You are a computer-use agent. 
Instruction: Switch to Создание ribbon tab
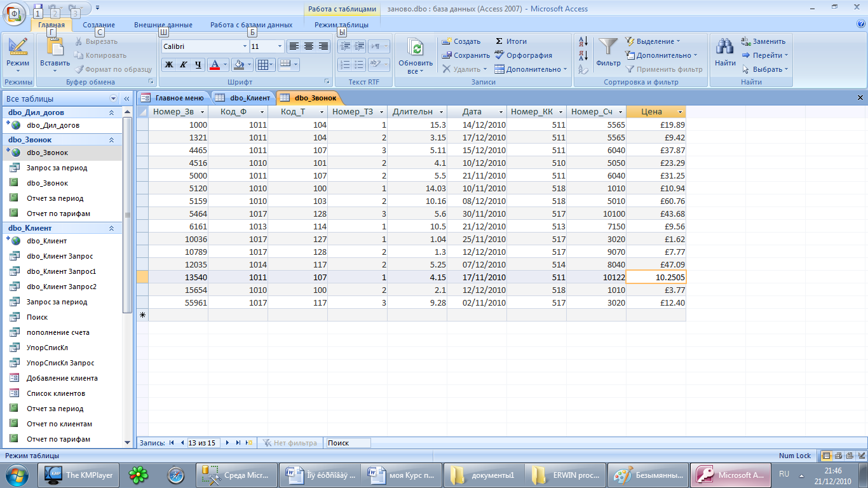click(x=98, y=25)
